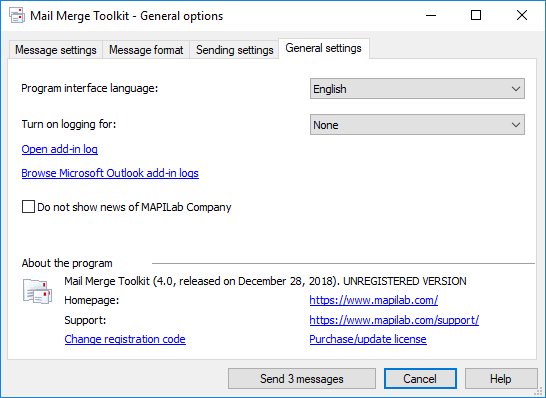
Task: Click the Turn on logging for label
Action: [69, 124]
